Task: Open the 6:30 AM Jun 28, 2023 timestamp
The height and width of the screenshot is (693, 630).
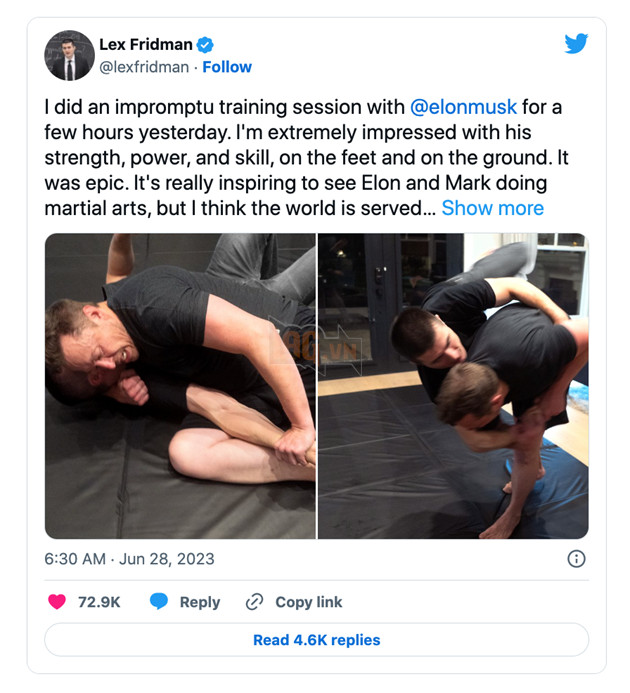Action: coord(129,559)
